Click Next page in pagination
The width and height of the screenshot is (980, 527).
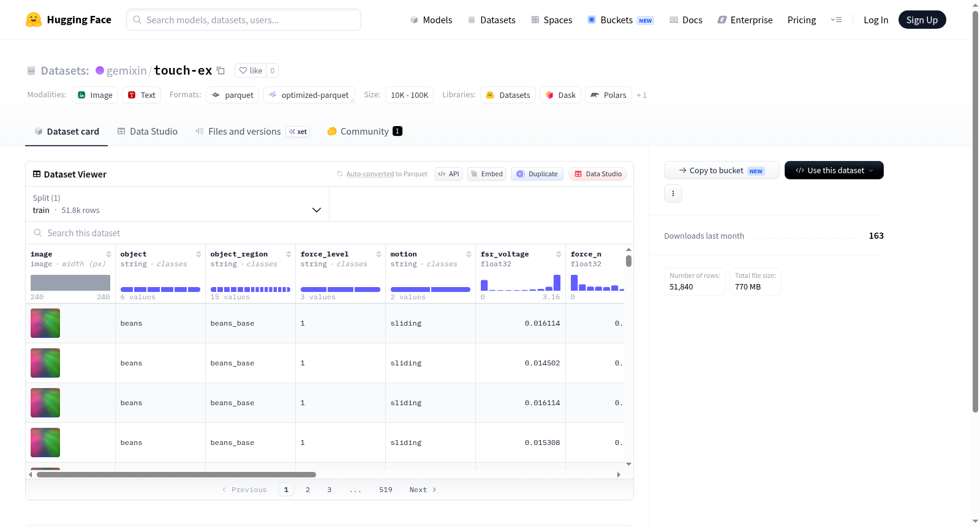point(423,490)
